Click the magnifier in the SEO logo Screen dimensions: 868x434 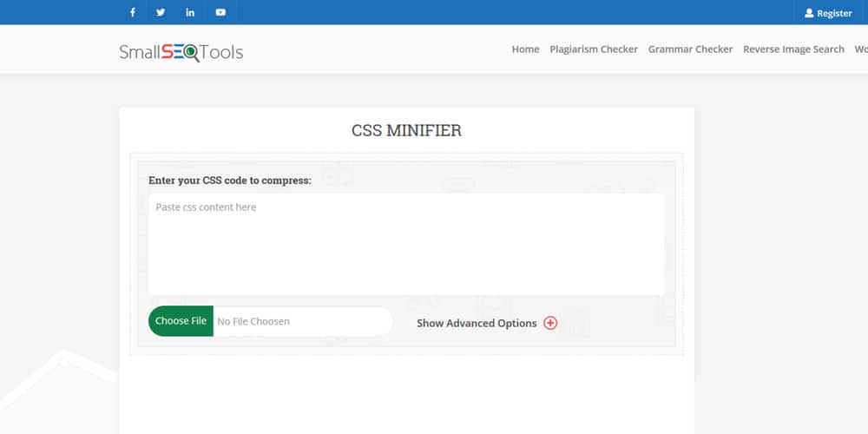point(192,53)
